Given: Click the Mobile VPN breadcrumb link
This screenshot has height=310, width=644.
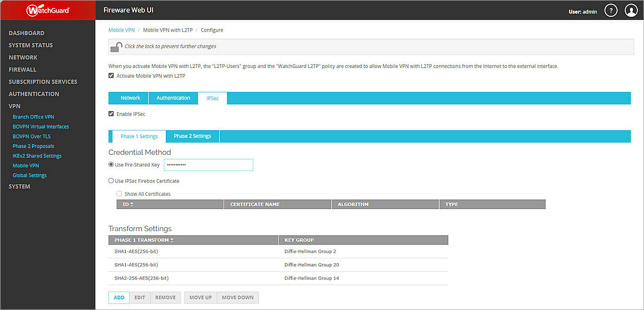Looking at the screenshot, I should pos(121,30).
